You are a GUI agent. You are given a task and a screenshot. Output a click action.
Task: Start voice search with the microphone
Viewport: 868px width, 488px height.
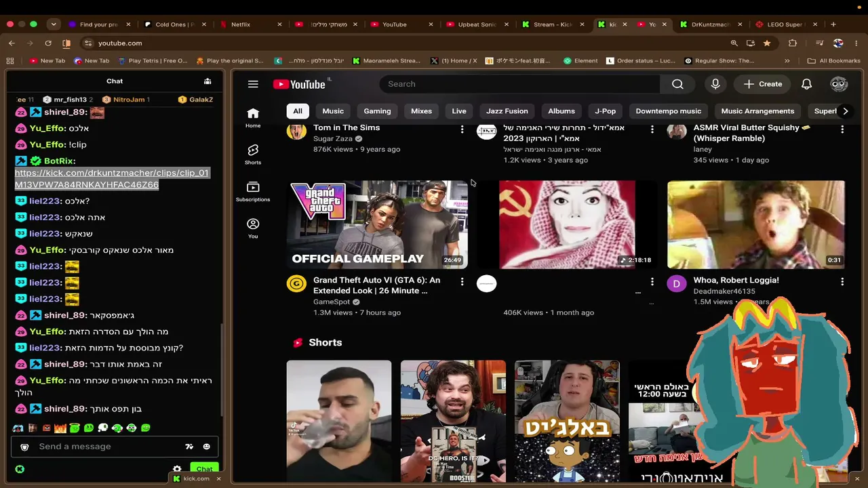click(x=715, y=84)
